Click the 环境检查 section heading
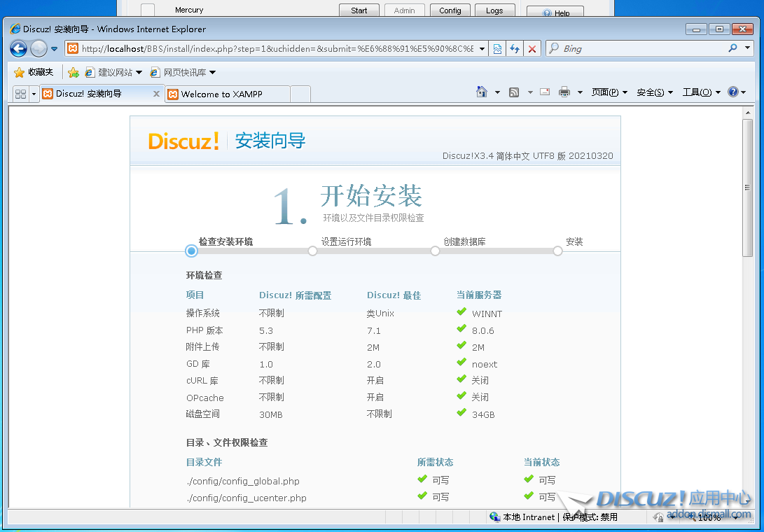 204,275
